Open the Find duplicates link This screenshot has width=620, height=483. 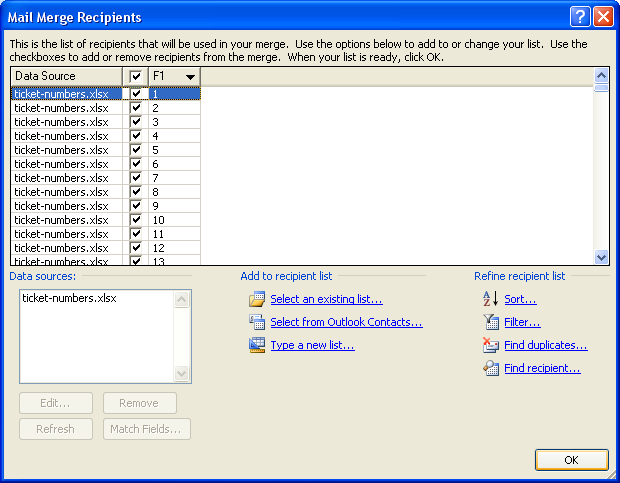[x=546, y=345]
